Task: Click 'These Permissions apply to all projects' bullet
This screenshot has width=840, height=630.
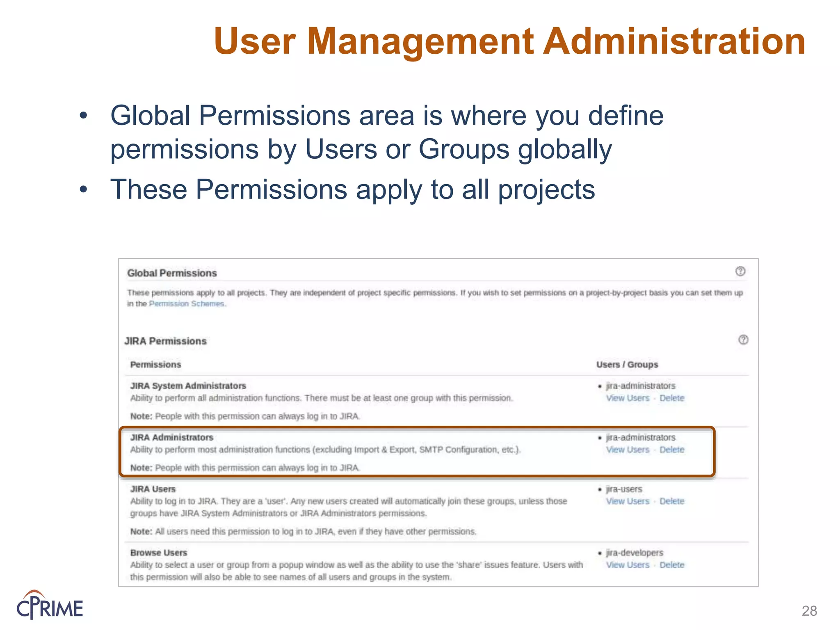Action: pyautogui.click(x=353, y=190)
